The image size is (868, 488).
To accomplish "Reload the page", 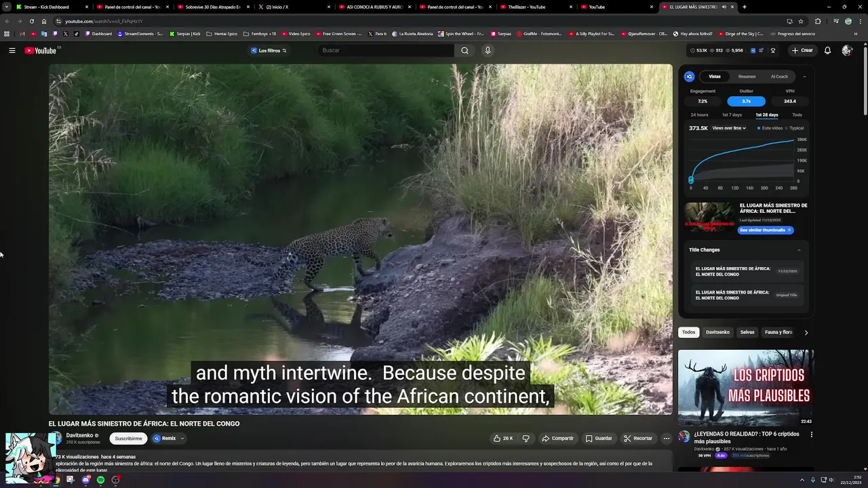I will (32, 21).
